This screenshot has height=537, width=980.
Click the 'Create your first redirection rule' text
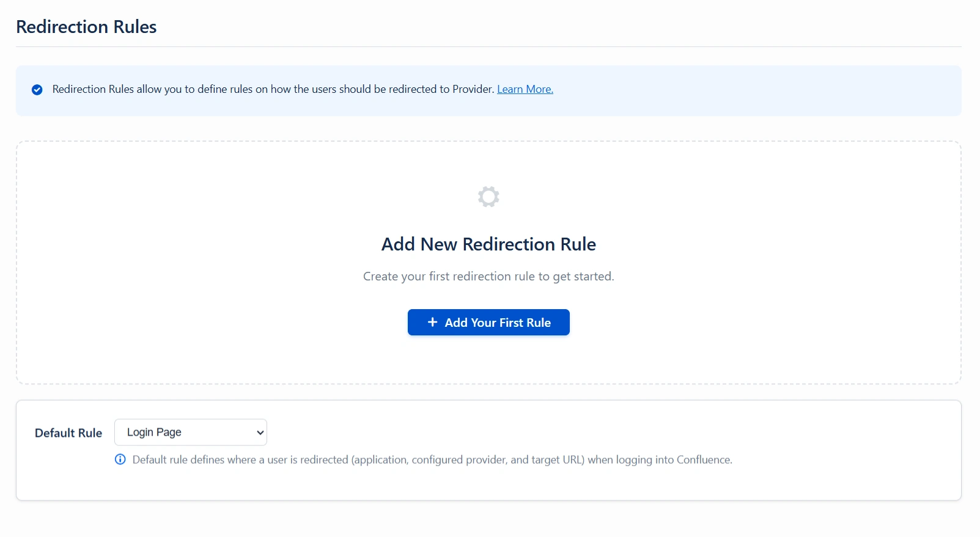tap(488, 277)
